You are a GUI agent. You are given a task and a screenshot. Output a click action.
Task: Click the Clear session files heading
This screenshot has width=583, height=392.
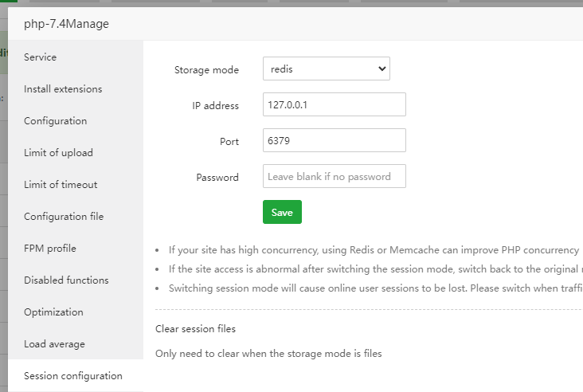[195, 328]
